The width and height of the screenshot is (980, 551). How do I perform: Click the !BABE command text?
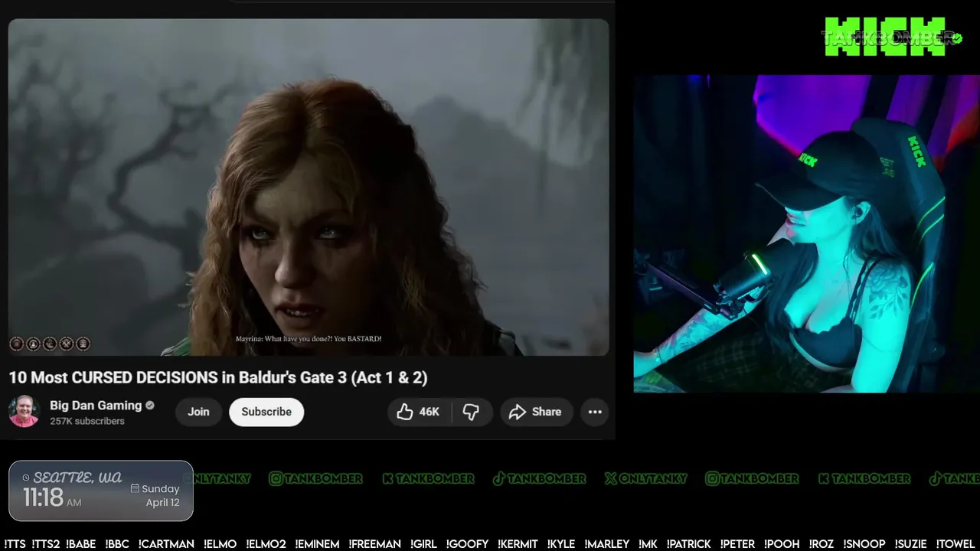tap(81, 544)
